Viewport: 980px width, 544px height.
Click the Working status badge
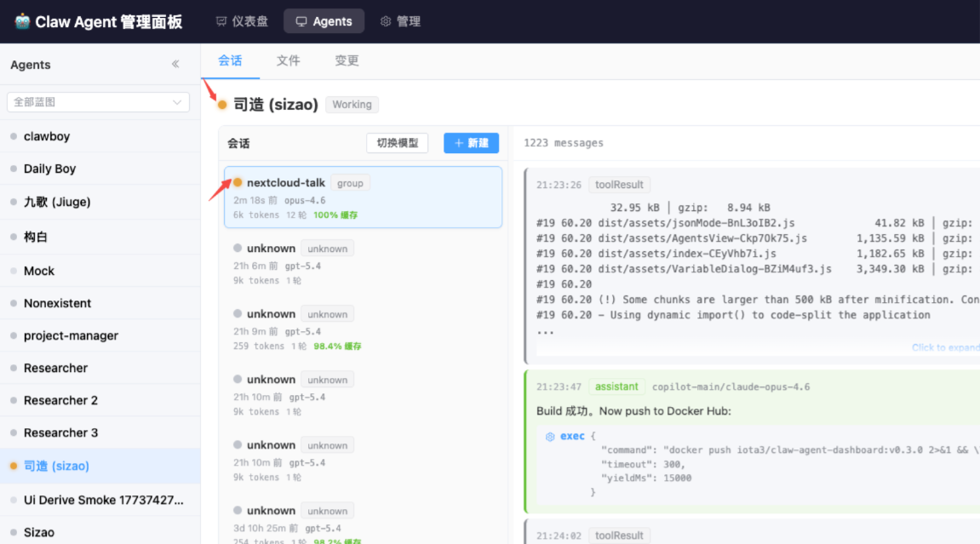click(x=352, y=105)
